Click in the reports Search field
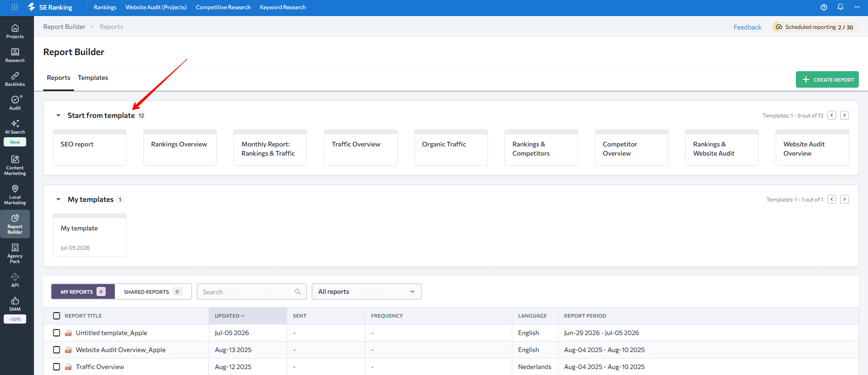The image size is (868, 375). tap(251, 291)
